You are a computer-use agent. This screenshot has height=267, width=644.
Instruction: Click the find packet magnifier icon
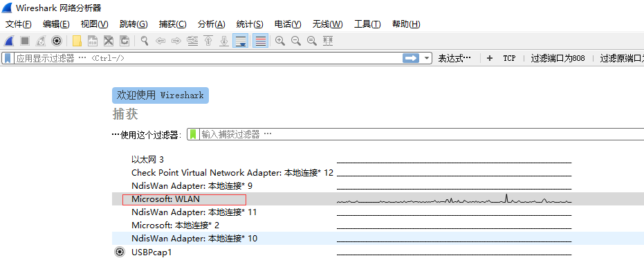(x=145, y=41)
